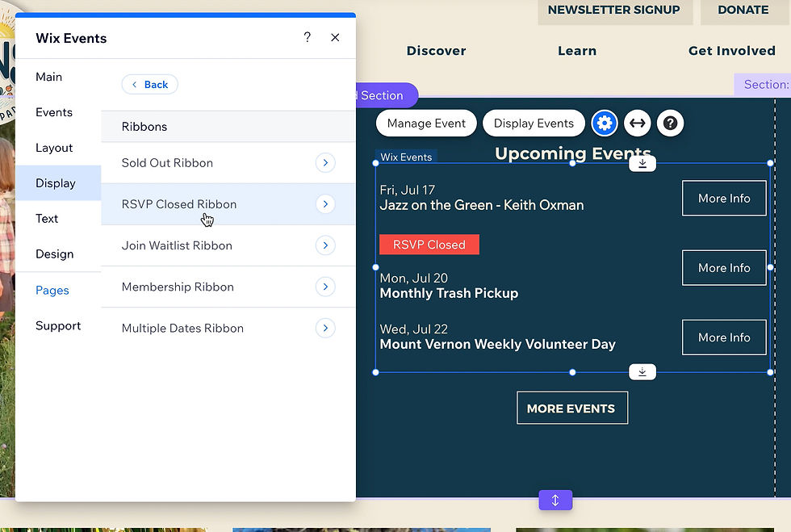Expand Multiple Dates Ribbon settings arrow
This screenshot has height=532, width=791.
point(325,328)
